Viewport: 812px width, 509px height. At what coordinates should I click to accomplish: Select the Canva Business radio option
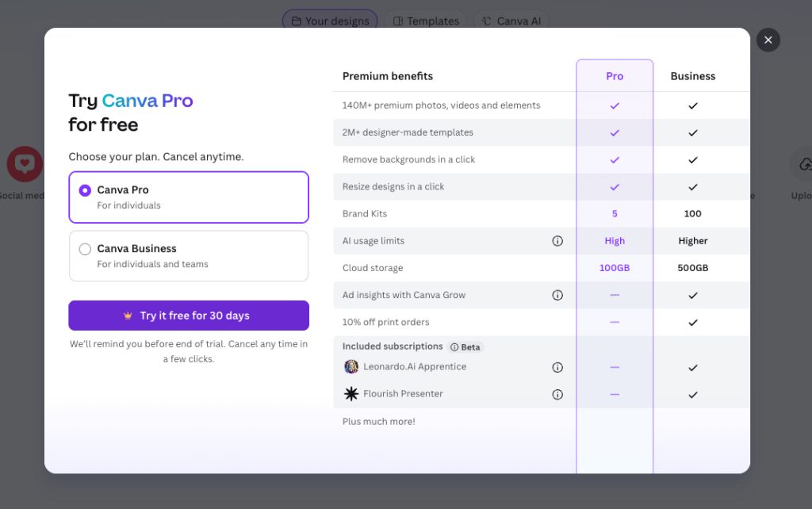coord(85,249)
